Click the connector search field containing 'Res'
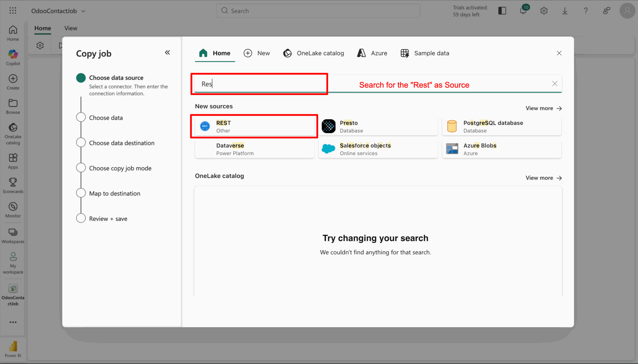This screenshot has width=638, height=364. click(259, 84)
